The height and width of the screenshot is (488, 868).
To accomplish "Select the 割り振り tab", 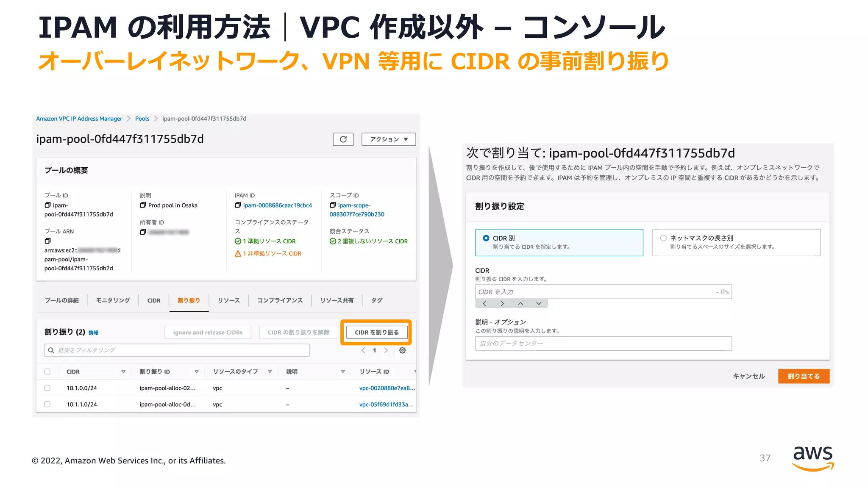I will coord(189,300).
